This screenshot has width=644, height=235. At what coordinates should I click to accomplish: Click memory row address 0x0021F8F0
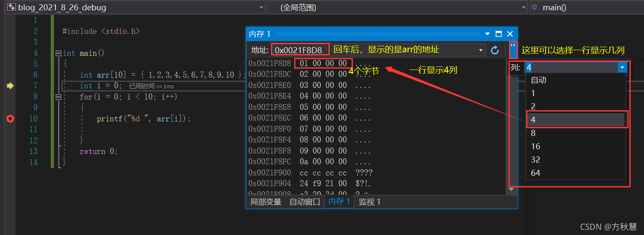[x=270, y=129]
